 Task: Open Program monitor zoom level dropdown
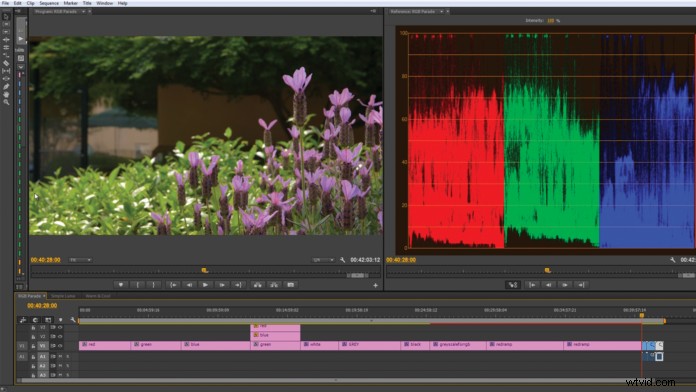click(80, 260)
